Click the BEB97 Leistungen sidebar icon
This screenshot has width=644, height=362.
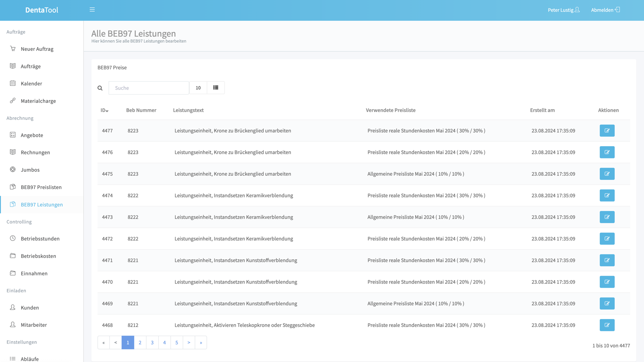13,204
